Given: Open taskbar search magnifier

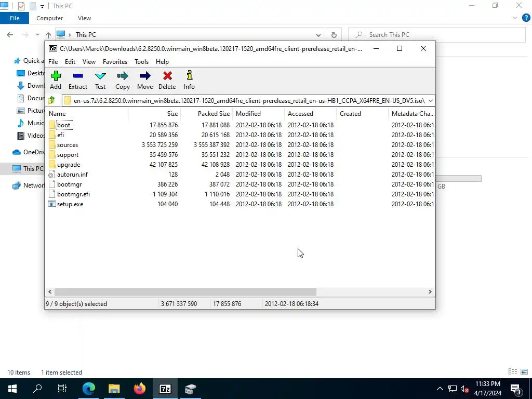Looking at the screenshot, I should pyautogui.click(x=37, y=389).
